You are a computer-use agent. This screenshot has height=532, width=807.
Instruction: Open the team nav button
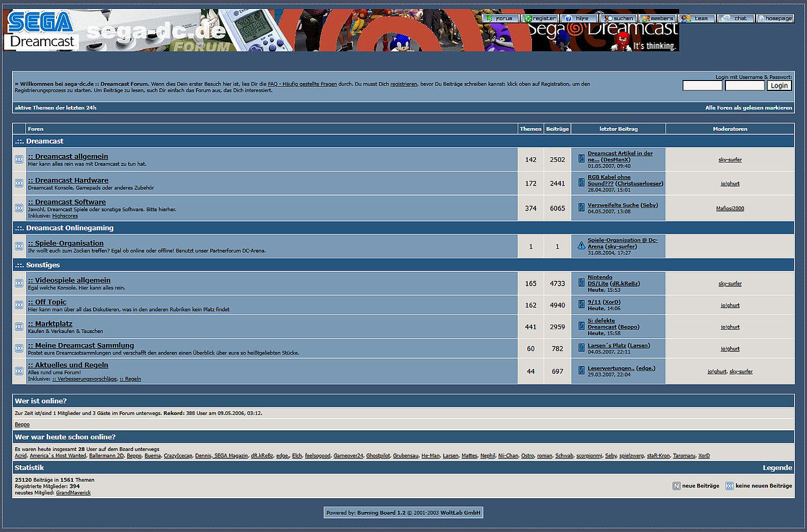(x=697, y=18)
